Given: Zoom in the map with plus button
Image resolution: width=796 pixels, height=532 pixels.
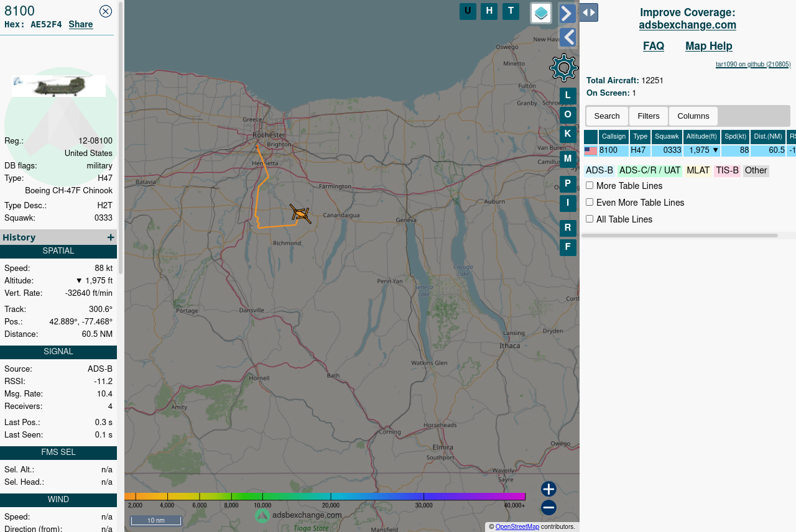Looking at the screenshot, I should [x=548, y=489].
